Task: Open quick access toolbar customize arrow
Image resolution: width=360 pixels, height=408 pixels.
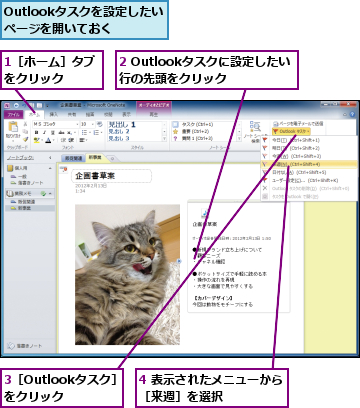Action: 47,106
